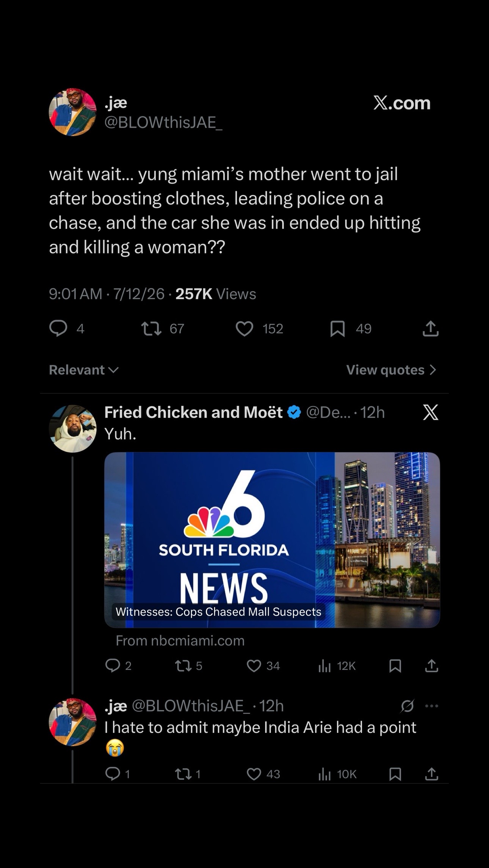Open the Relevant sort dropdown
The width and height of the screenshot is (489, 868).
(x=84, y=370)
